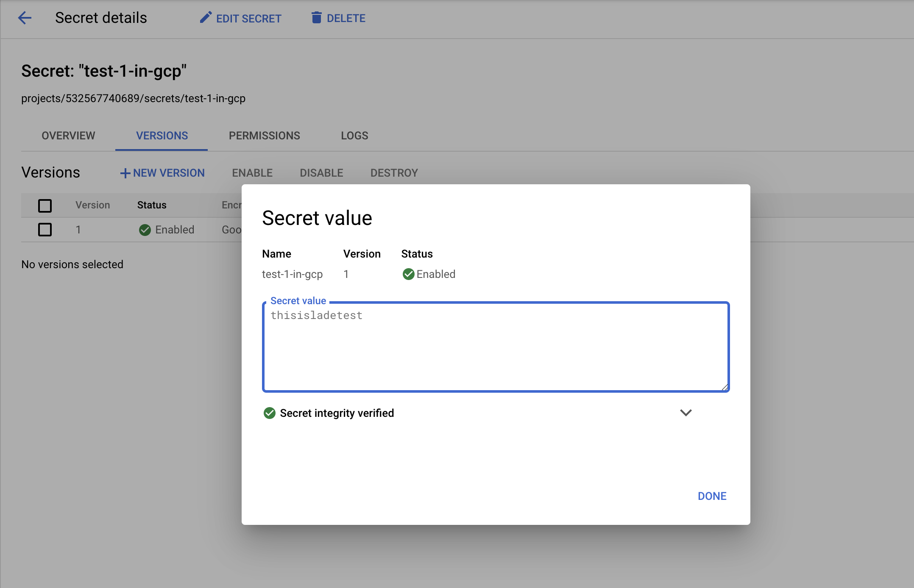This screenshot has height=588, width=914.
Task: Click the DONE button in the dialog
Action: [712, 496]
